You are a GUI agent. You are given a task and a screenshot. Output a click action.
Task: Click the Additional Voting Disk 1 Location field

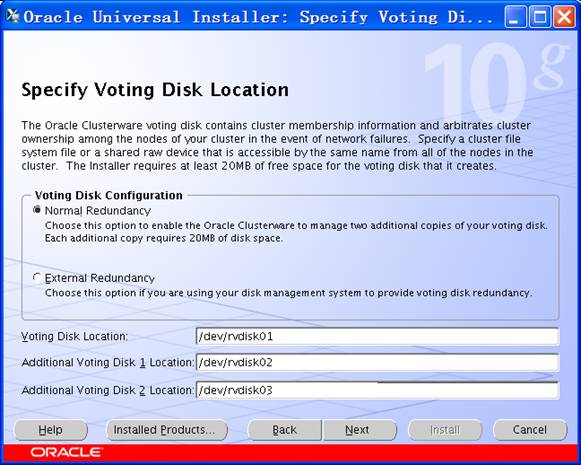click(377, 362)
